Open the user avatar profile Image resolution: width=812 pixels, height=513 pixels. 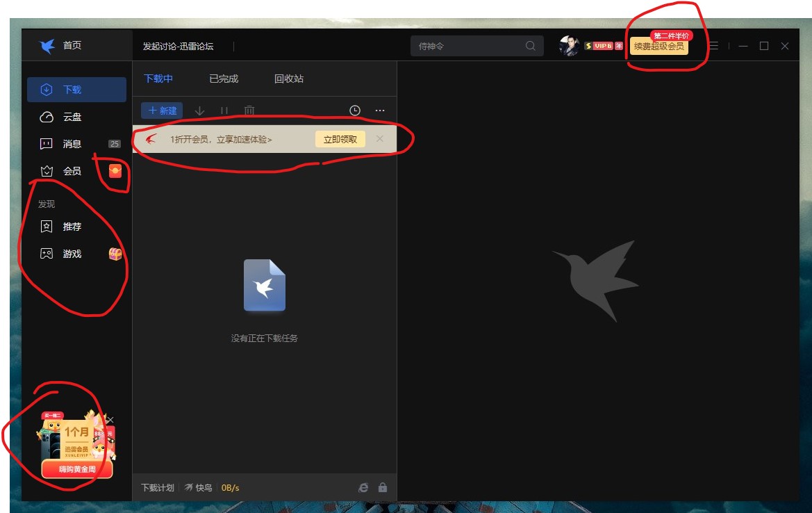(x=569, y=46)
